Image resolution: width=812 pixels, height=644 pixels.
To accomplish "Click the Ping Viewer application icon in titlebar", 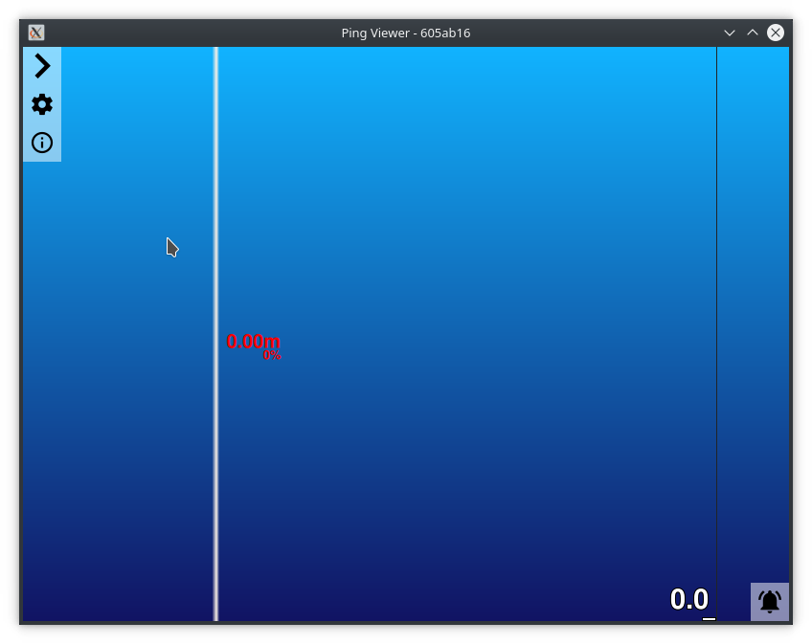I will [x=35, y=31].
